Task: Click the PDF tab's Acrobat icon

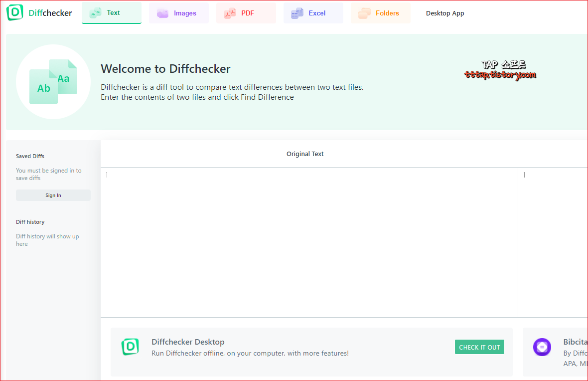Action: click(230, 13)
